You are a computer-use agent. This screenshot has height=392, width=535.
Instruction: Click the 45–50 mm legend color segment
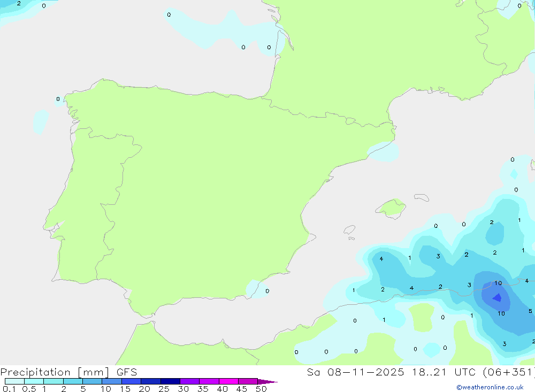(x=248, y=381)
